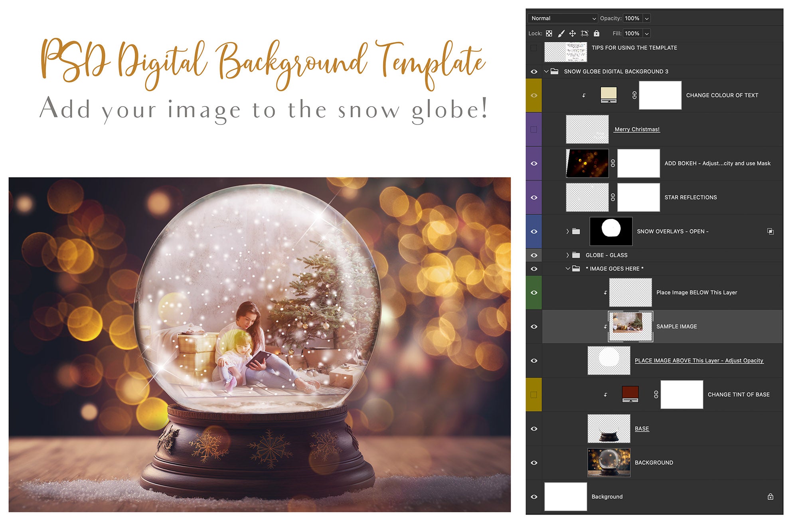Screen dimensions: 798x532
Task: Expand the GLOBE - GLASS group
Action: (567, 255)
